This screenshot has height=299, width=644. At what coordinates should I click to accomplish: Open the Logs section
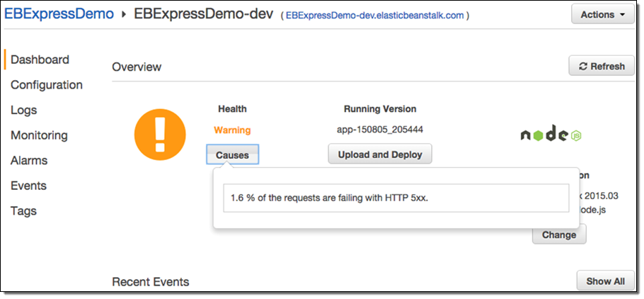[x=24, y=110]
